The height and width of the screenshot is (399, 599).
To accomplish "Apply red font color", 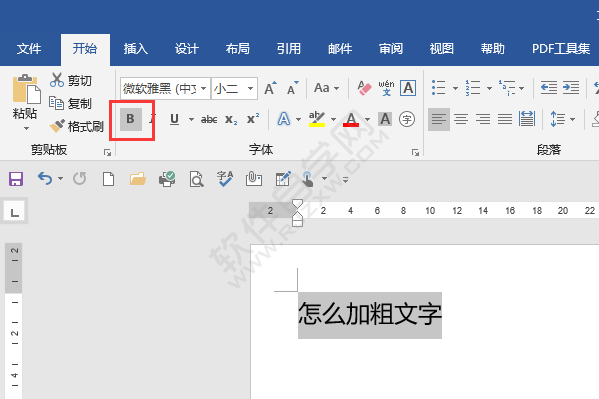I will 351,119.
